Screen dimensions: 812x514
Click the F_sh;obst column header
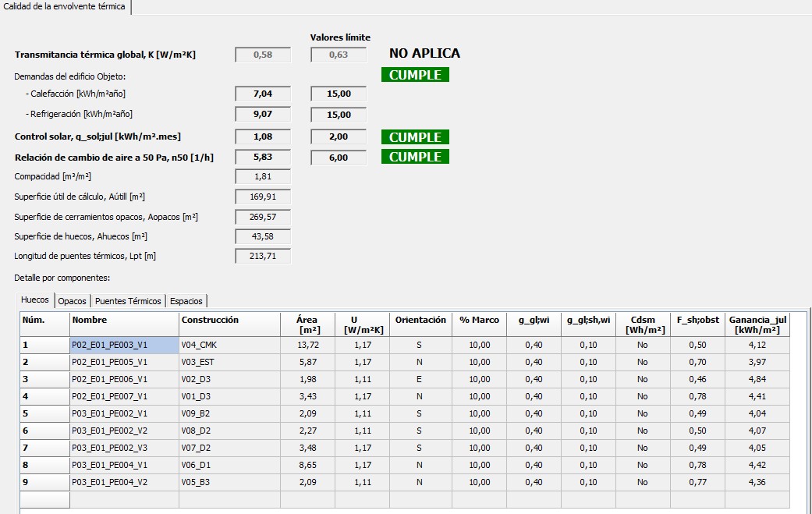point(697,324)
